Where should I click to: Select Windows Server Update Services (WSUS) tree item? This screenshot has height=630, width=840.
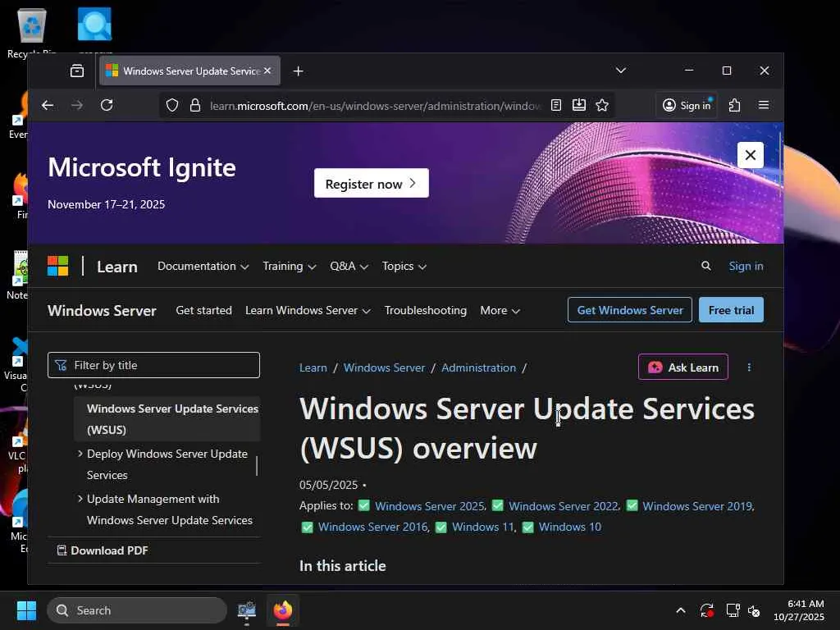167,419
